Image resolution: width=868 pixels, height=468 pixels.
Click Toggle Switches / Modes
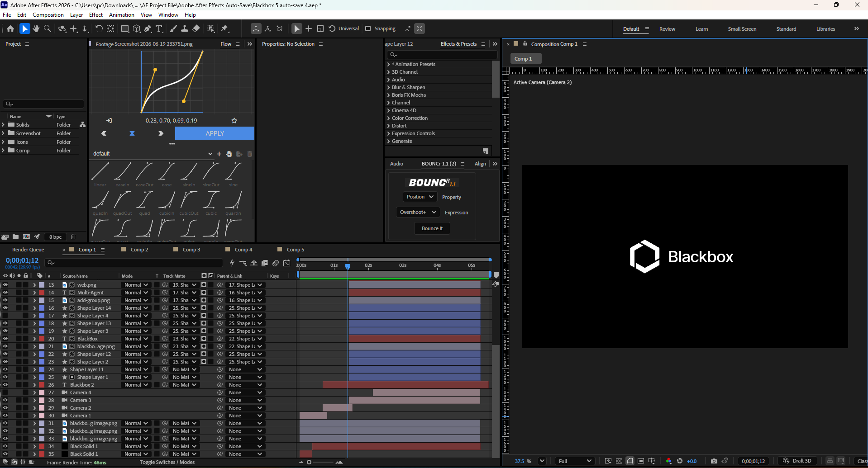tap(167, 462)
